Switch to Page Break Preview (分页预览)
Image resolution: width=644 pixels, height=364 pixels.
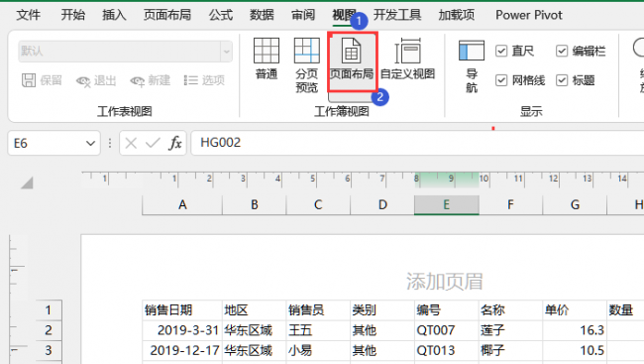(x=307, y=64)
